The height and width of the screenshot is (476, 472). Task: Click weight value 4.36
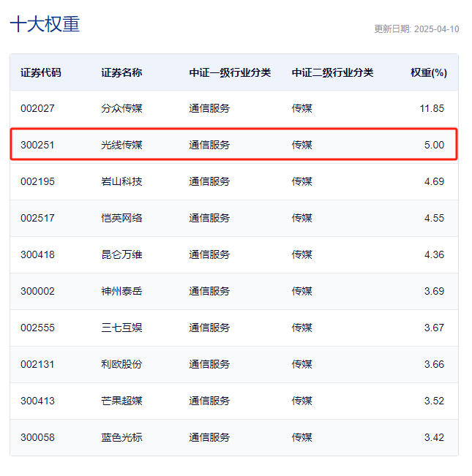434,254
